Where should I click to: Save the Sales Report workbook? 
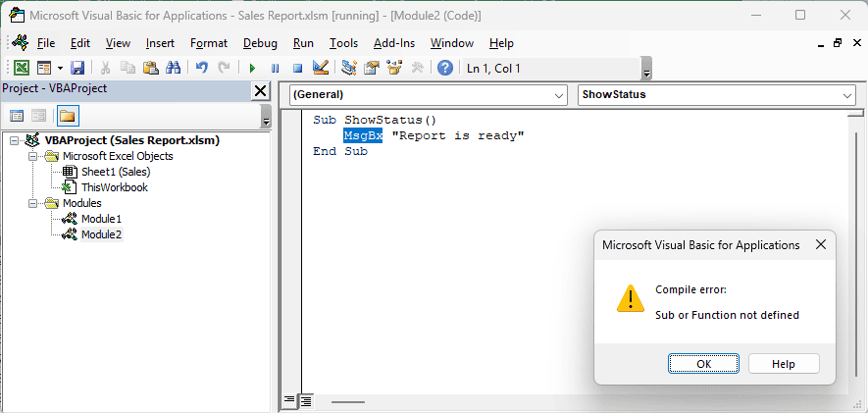77,68
